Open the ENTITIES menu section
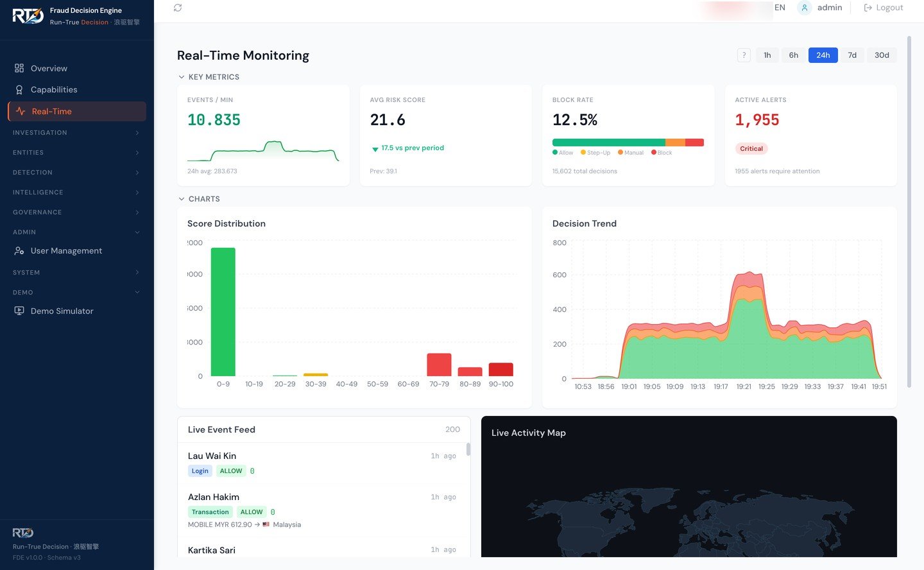This screenshot has width=924, height=570. click(76, 153)
